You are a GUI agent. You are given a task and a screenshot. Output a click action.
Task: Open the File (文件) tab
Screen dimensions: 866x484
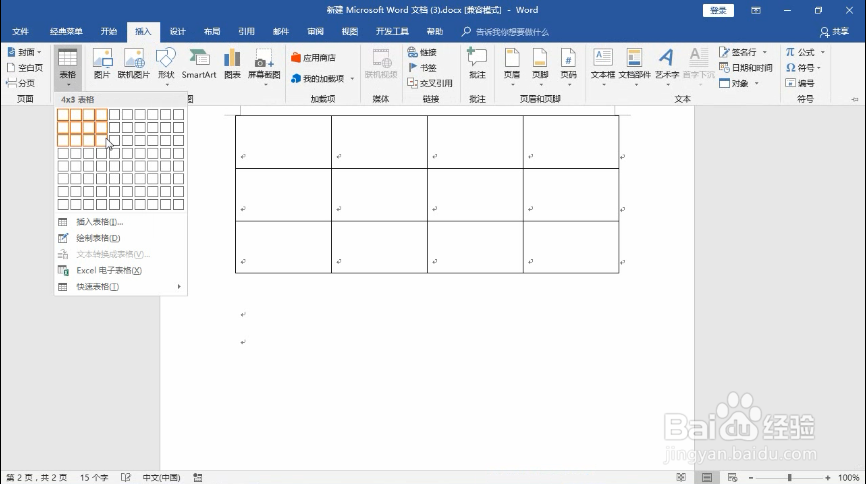click(20, 31)
